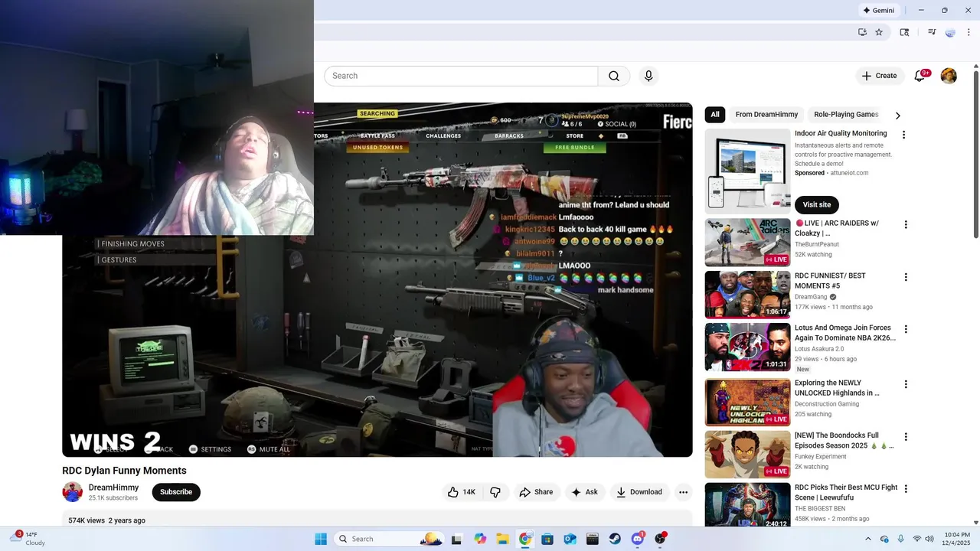This screenshot has height=551, width=980.
Task: Open the Chrome profile avatar
Action: [x=950, y=32]
